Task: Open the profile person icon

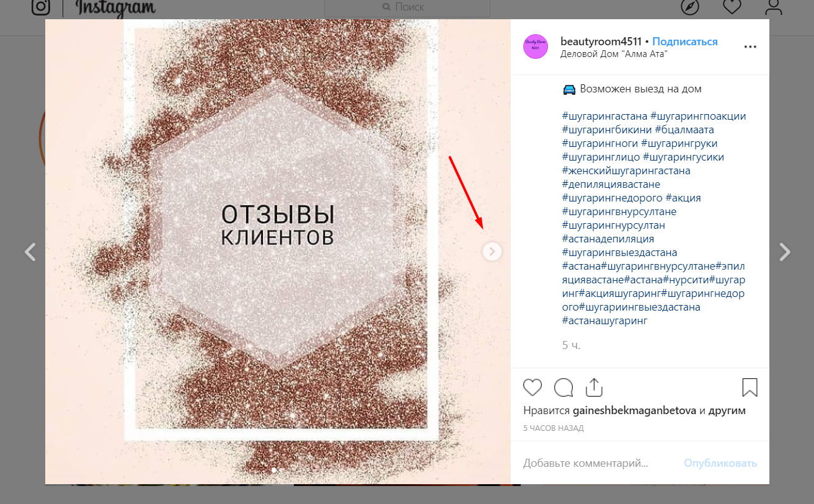Action: (774, 6)
